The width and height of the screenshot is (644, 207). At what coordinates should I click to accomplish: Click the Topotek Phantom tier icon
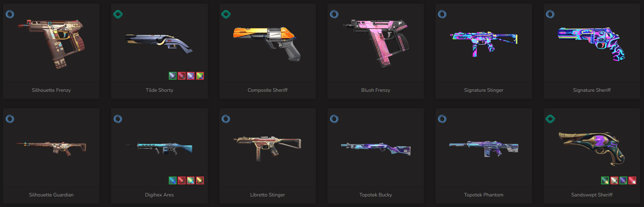pos(442,119)
